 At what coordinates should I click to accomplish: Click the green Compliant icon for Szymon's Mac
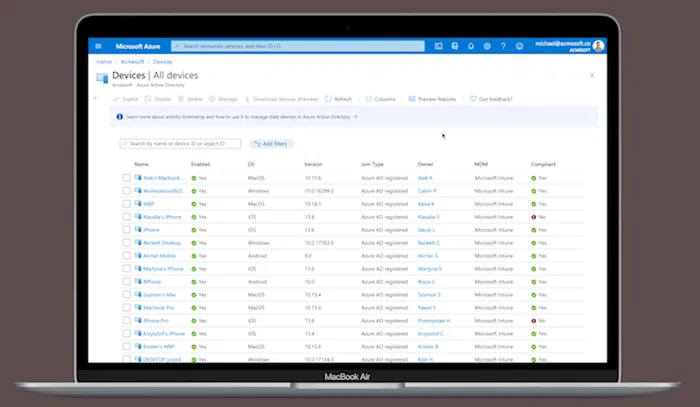[x=533, y=295]
